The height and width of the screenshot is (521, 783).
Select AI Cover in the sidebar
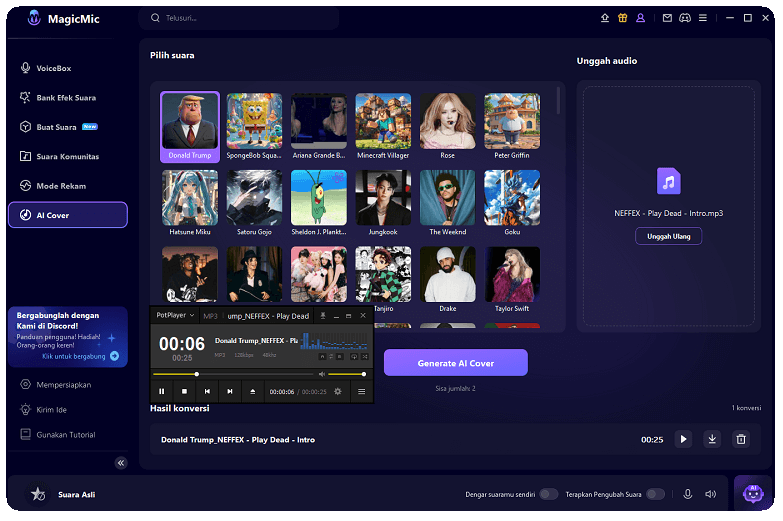68,215
